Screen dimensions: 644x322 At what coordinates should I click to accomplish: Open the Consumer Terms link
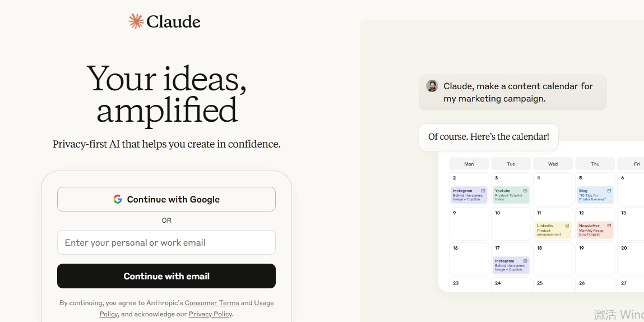coord(212,303)
